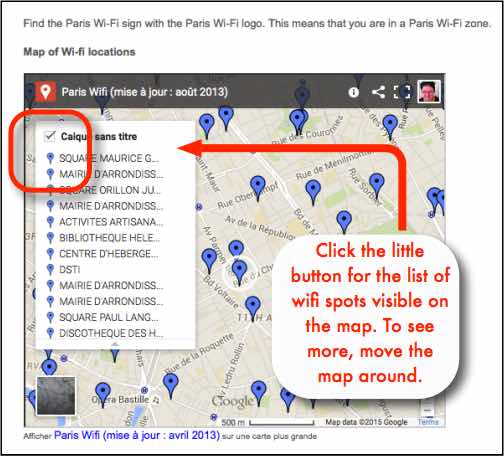Open the Paris Wifi larger map link

coord(137,435)
